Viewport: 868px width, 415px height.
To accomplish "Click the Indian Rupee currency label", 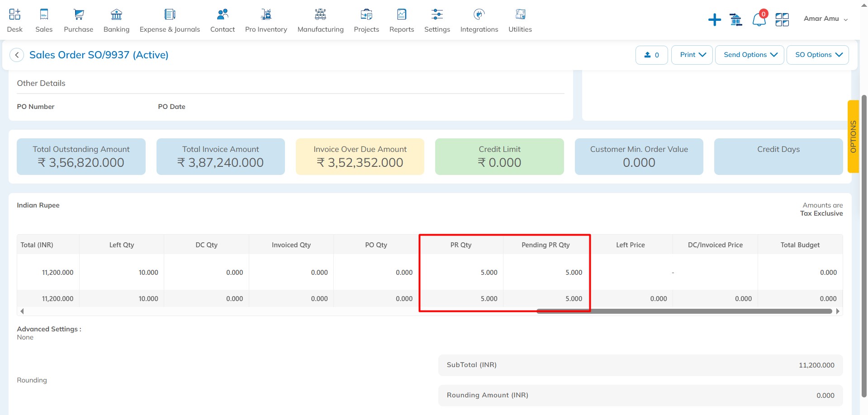I will 38,205.
